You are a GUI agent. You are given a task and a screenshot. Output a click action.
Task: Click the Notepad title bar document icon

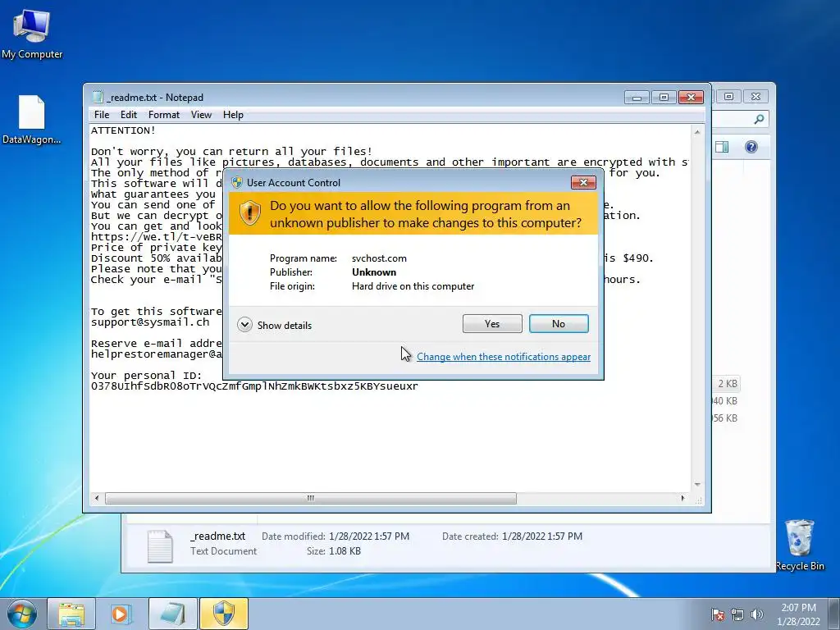pyautogui.click(x=98, y=97)
